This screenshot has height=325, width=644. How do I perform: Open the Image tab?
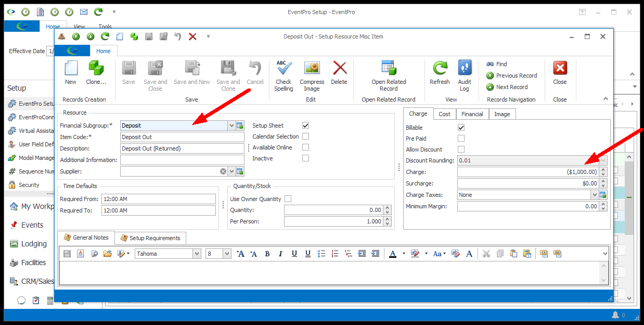[x=502, y=114]
